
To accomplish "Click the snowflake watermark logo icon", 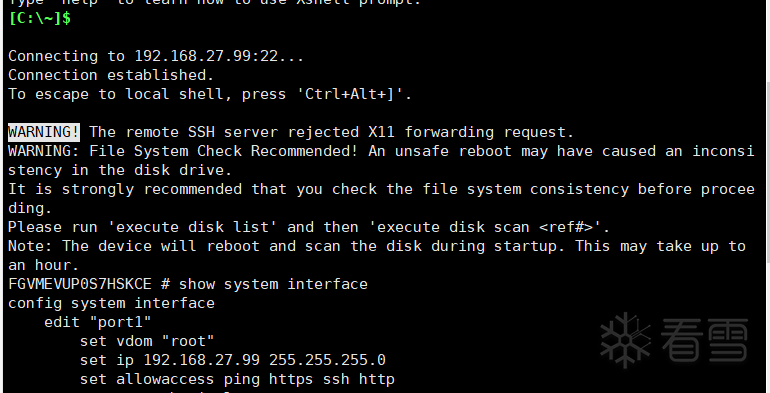I will [626, 340].
